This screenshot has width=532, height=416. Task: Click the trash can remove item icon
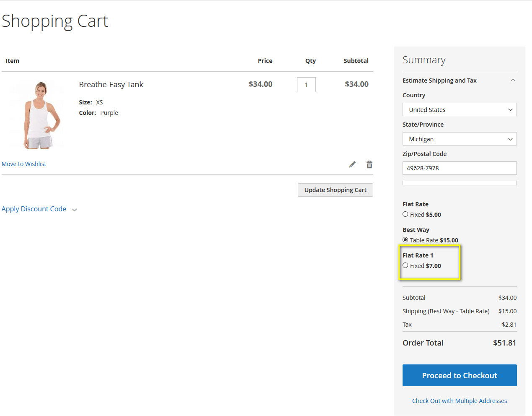[x=369, y=164]
